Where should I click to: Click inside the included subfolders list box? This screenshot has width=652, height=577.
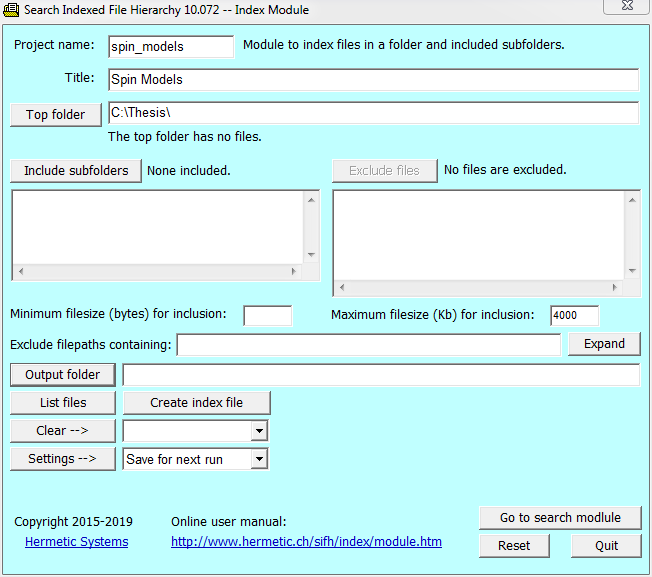158,227
